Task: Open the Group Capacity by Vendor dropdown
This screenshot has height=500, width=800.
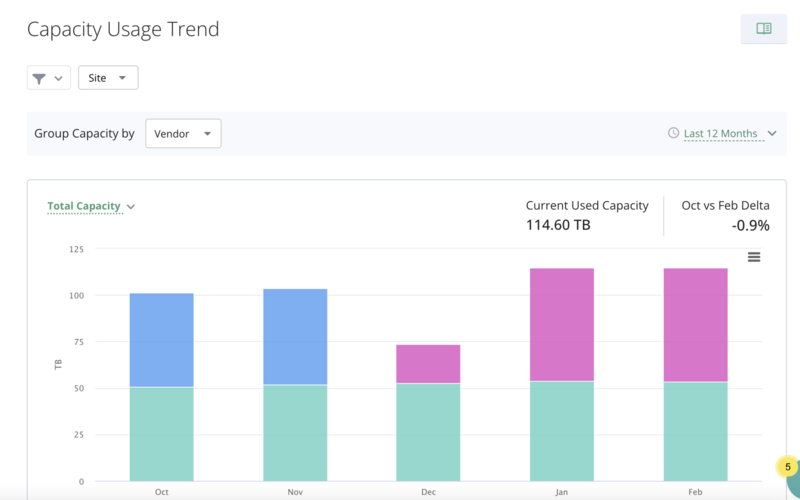Action: [183, 134]
